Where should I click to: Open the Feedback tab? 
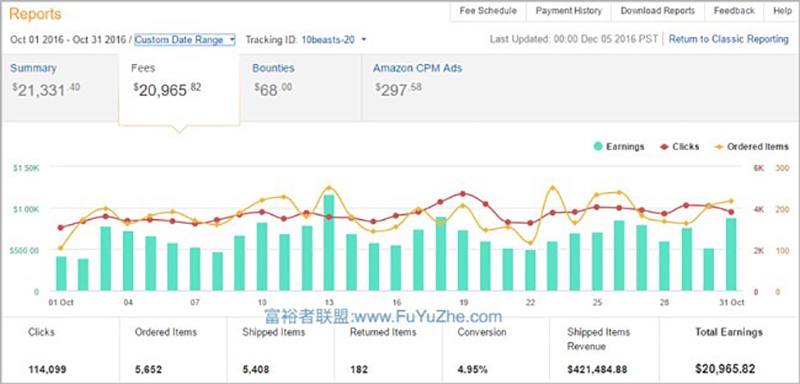734,11
